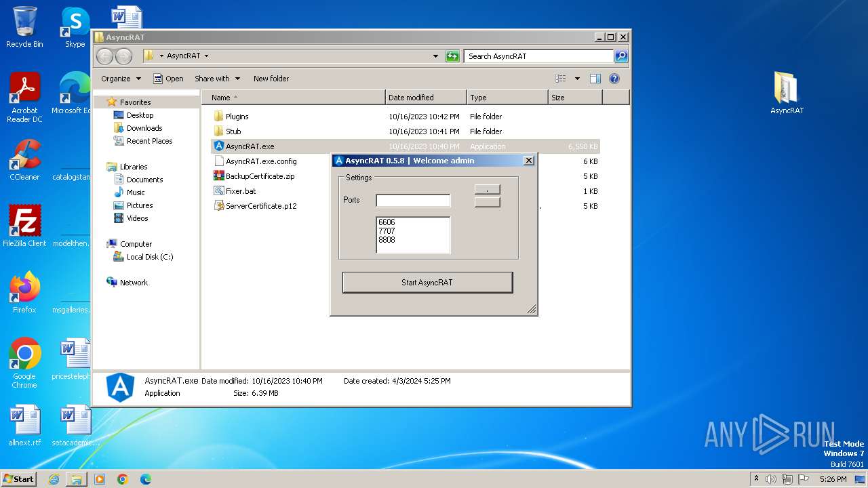This screenshot has width=868, height=488.
Task: Select the AsyncRAT.exe.config file
Action: coord(261,161)
